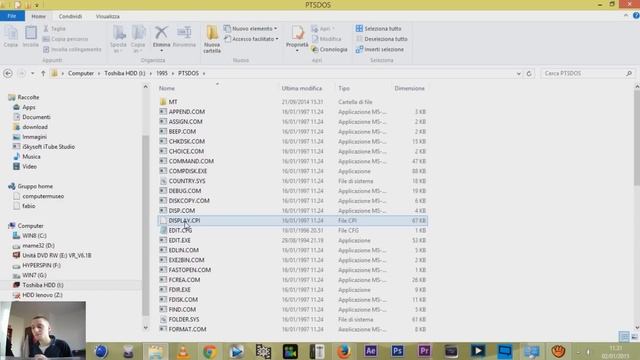Viewport: 640px width, 360px height.
Task: Sort by Ultima modifica column
Action: pos(302,88)
